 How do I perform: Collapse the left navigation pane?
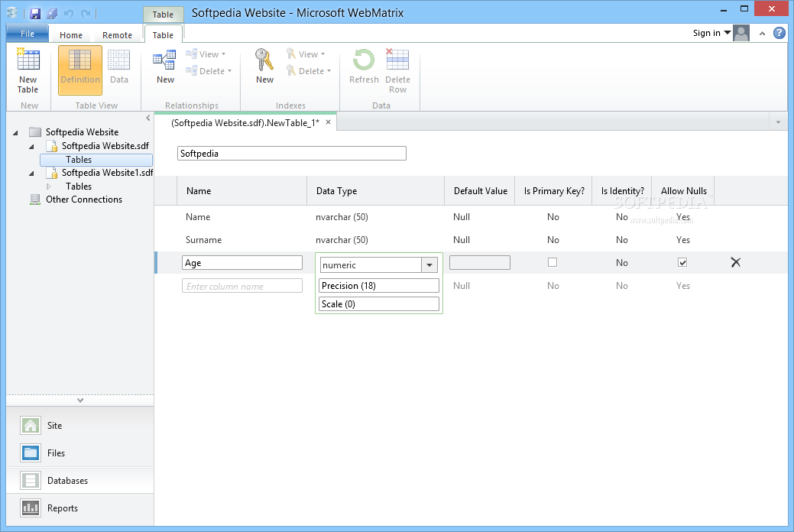pos(147,118)
